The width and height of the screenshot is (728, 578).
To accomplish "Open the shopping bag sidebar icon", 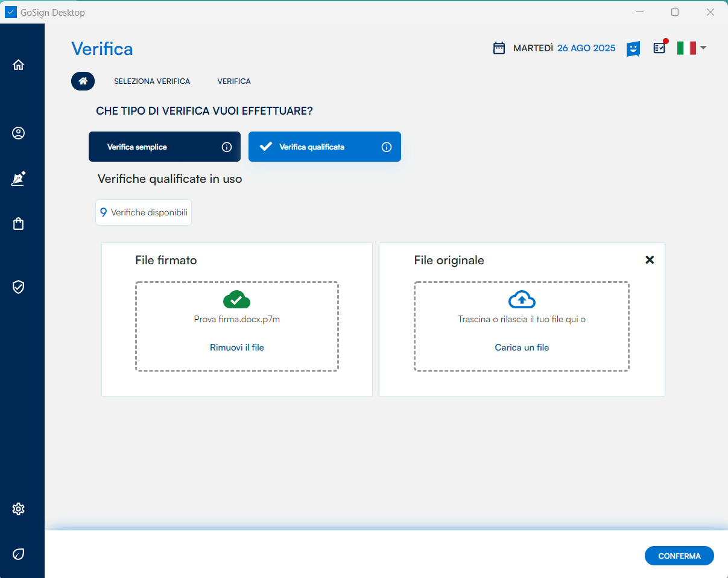I will pyautogui.click(x=18, y=224).
